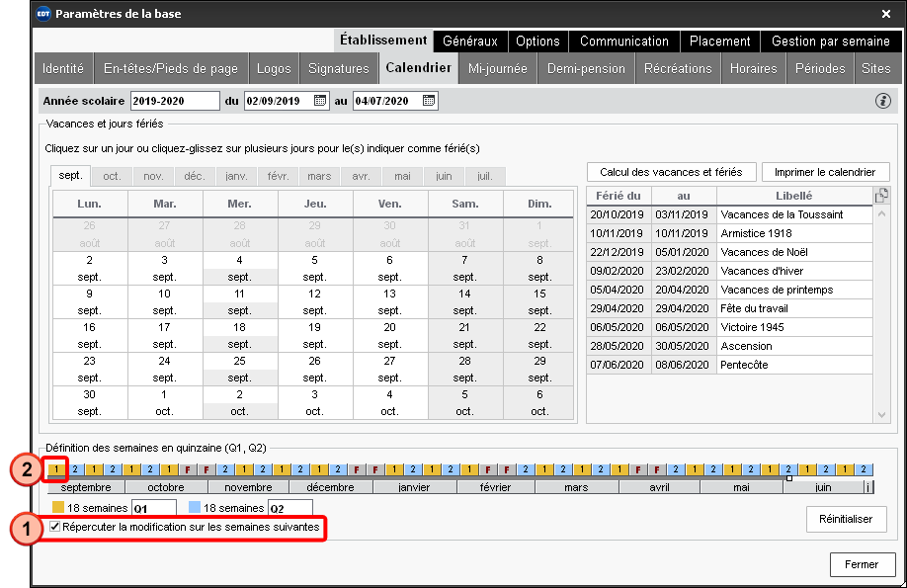907x588 pixels.
Task: Show the mai month tab
Action: (402, 176)
